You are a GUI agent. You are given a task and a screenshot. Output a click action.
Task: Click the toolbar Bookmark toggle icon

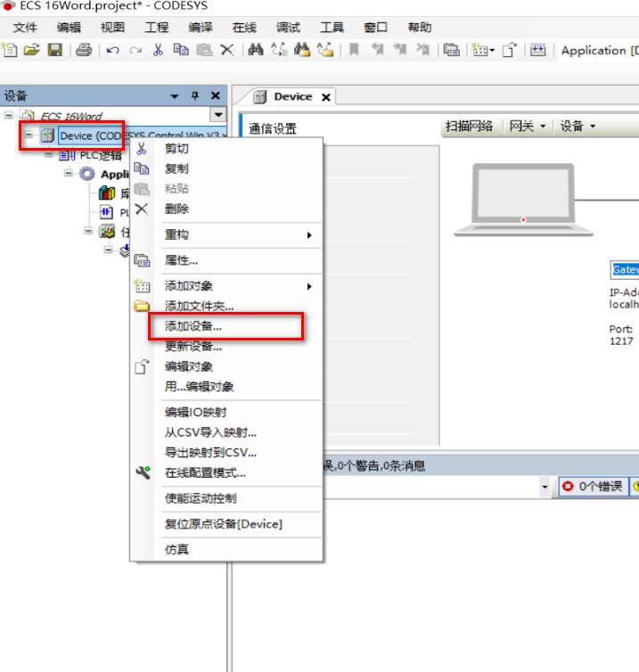pyautogui.click(x=354, y=50)
